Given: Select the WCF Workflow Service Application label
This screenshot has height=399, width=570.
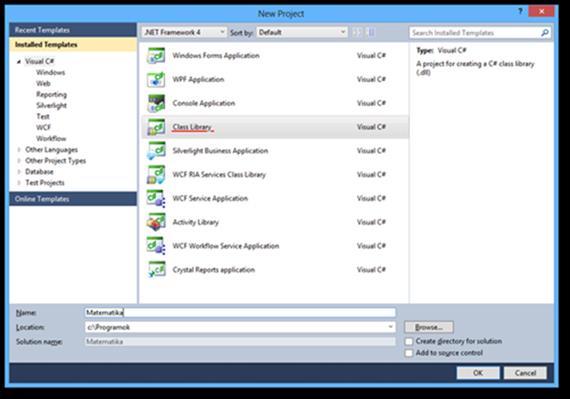Looking at the screenshot, I should click(226, 246).
